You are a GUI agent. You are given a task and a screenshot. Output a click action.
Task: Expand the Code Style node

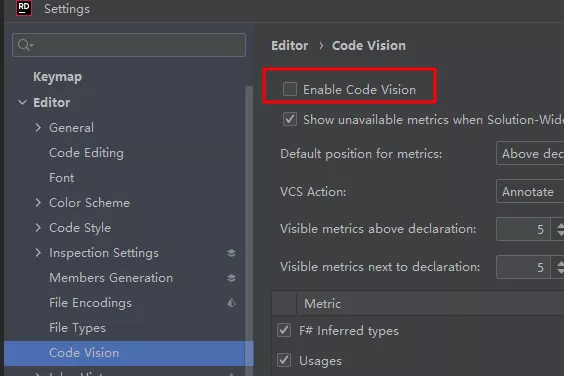[x=38, y=227]
